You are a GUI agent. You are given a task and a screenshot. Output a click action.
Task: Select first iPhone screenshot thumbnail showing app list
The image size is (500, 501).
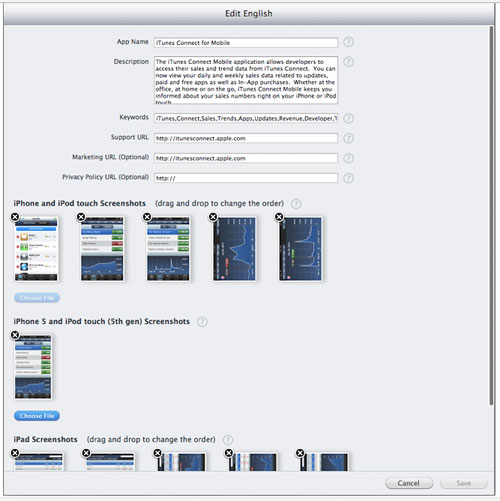[36, 249]
